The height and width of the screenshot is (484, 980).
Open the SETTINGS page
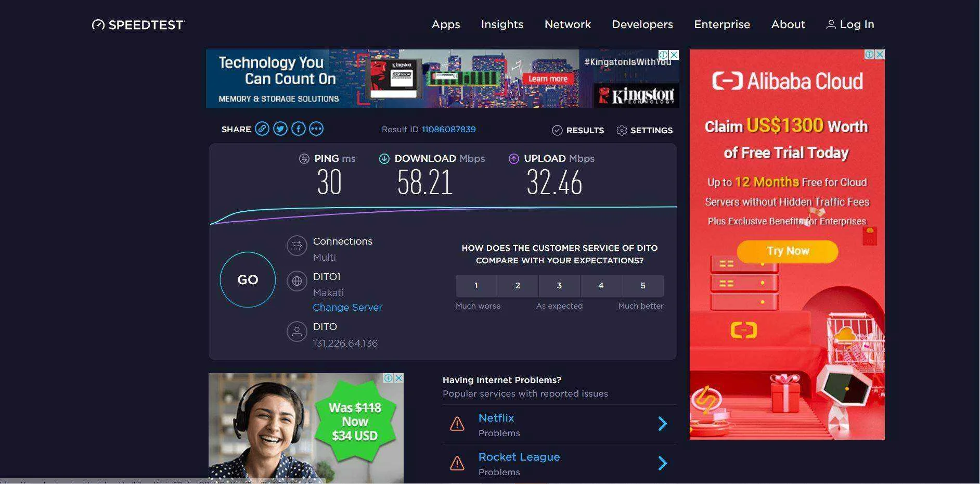coord(651,130)
